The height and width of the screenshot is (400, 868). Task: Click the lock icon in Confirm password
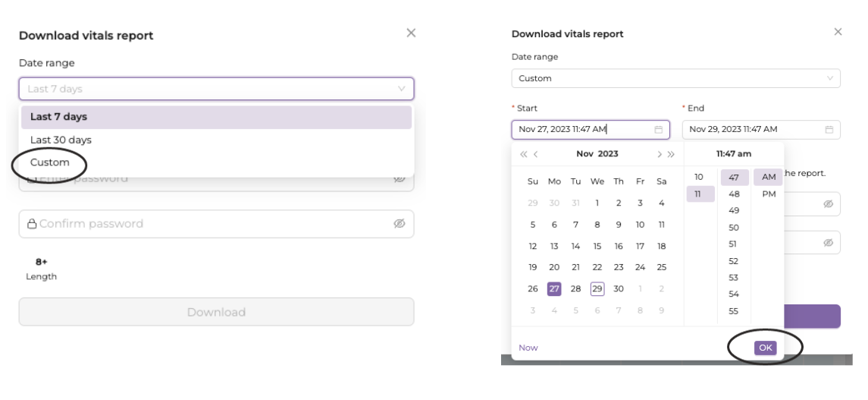click(32, 224)
